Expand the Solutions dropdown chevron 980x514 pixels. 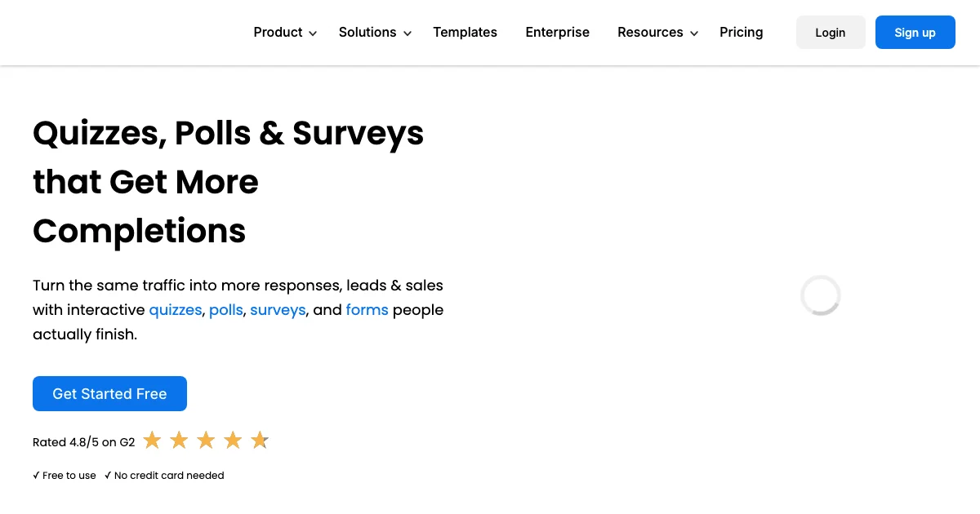click(408, 33)
